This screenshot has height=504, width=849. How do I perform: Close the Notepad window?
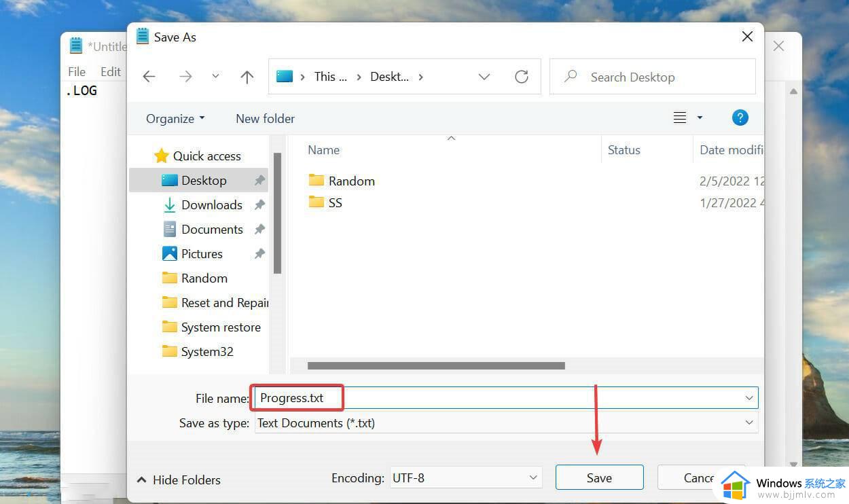778,46
